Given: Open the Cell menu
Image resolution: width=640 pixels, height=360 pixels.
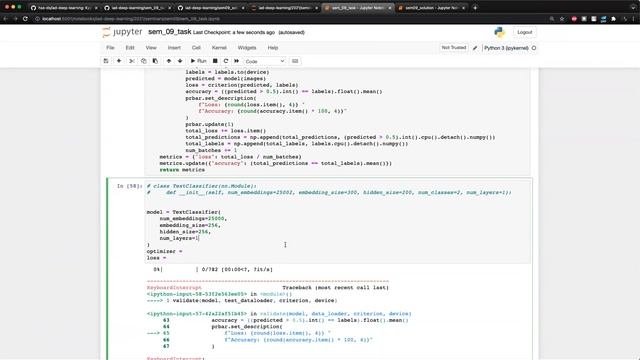Looking at the screenshot, I should (x=196, y=48).
